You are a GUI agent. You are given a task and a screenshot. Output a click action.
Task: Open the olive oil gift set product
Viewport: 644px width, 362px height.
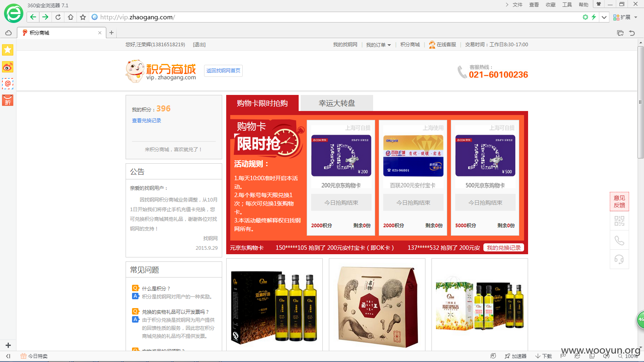(480, 304)
